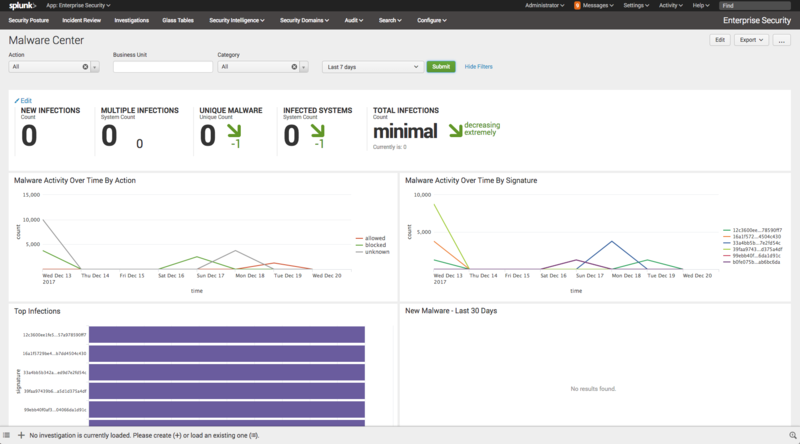Click the Hide Filters link
Image resolution: width=800 pixels, height=444 pixels.
click(x=478, y=67)
